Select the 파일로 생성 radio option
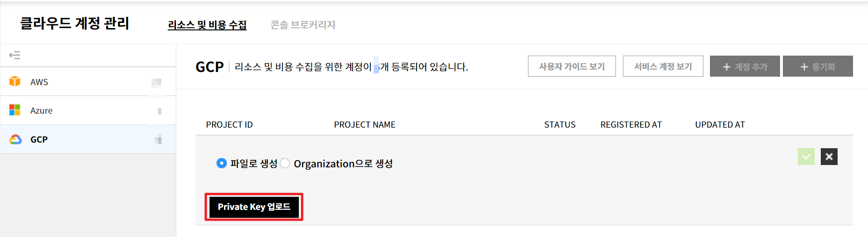This screenshot has width=868, height=237. [x=222, y=163]
